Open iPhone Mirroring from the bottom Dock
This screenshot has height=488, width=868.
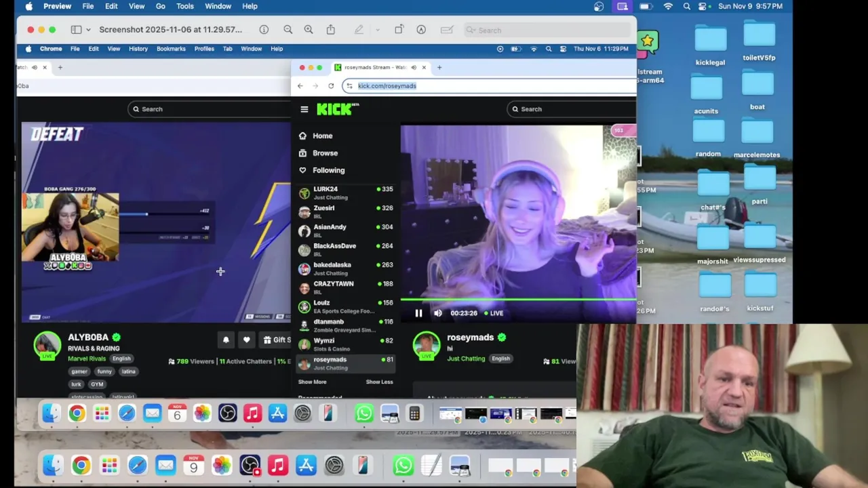(x=363, y=465)
